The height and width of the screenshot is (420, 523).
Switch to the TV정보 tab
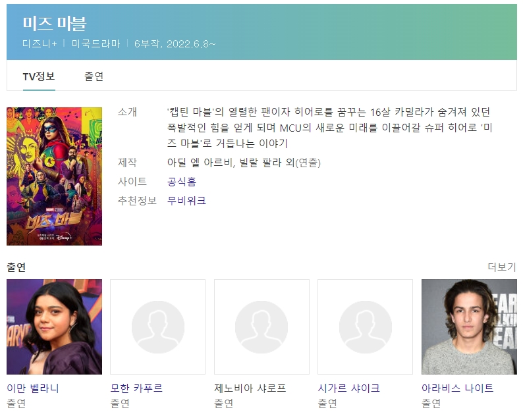pyautogui.click(x=39, y=76)
